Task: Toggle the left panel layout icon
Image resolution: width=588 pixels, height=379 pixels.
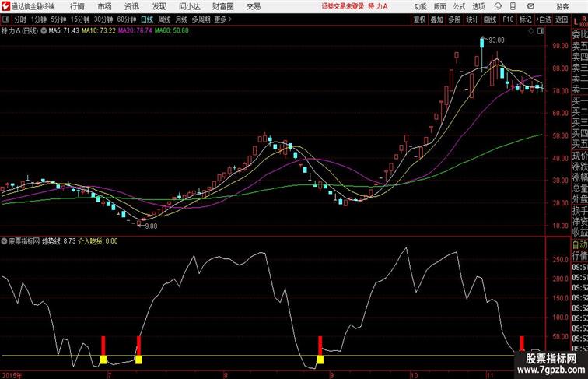Action: [5, 19]
